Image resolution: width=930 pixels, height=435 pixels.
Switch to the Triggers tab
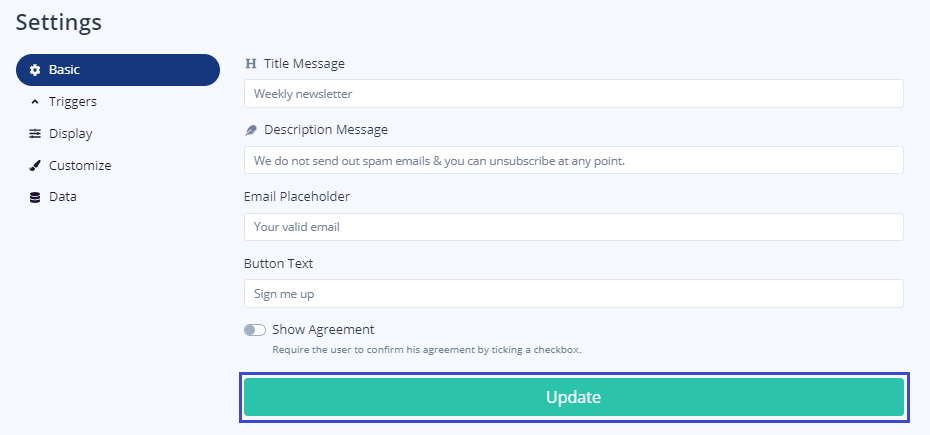[x=73, y=102]
